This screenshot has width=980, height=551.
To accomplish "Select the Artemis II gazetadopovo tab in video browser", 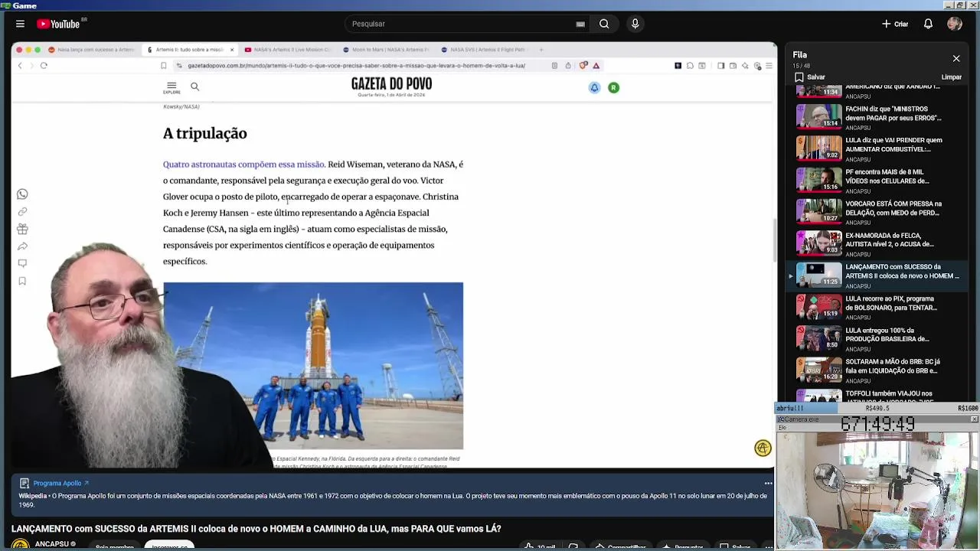I will pos(188,50).
